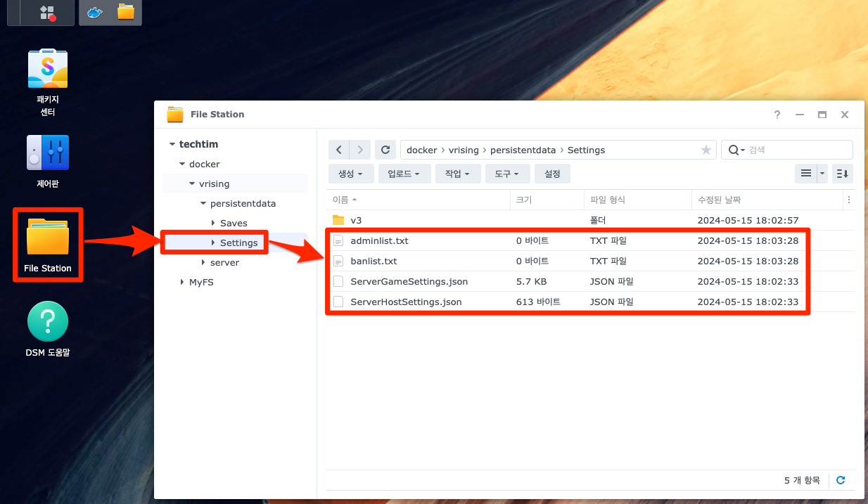The image size is (868, 504).
Task: Expand the server tree node
Action: tap(203, 262)
